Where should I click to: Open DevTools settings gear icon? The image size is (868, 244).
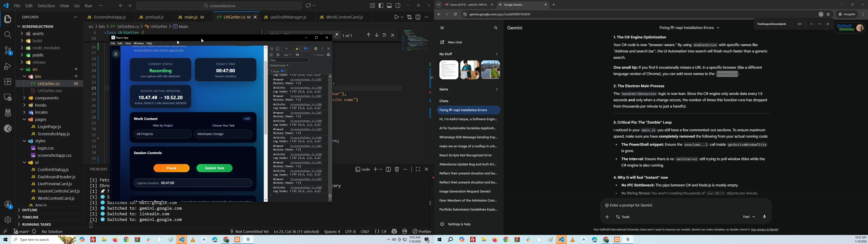[x=316, y=49]
